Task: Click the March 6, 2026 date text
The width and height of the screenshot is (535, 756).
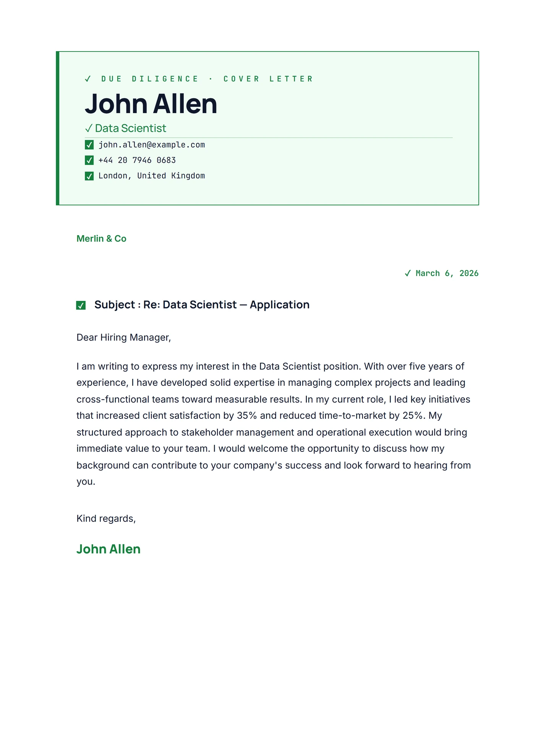Action: tap(447, 273)
